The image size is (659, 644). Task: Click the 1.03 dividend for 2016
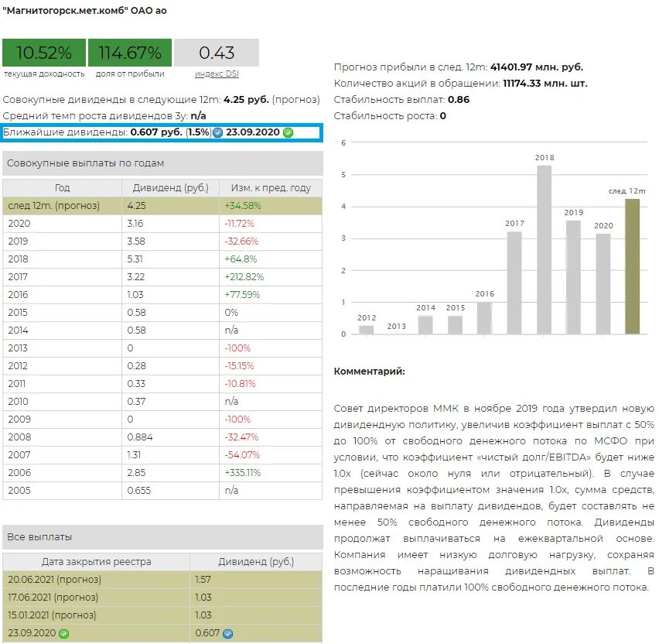click(135, 295)
